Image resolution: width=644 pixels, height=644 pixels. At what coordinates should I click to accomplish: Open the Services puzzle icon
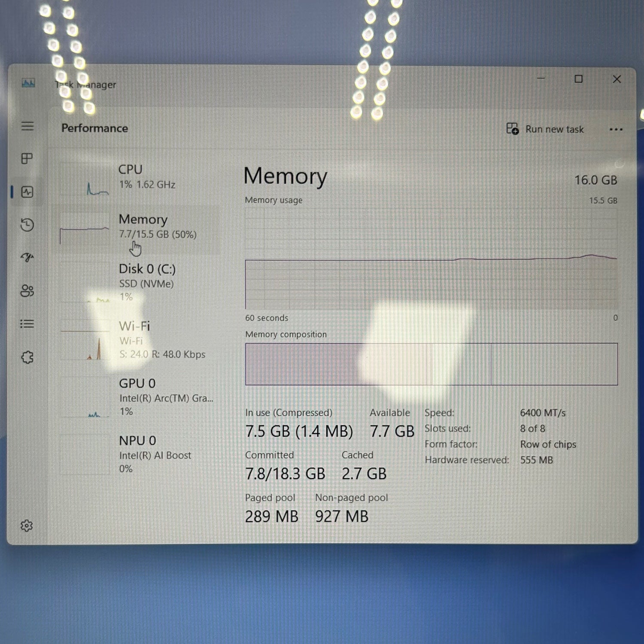27,357
